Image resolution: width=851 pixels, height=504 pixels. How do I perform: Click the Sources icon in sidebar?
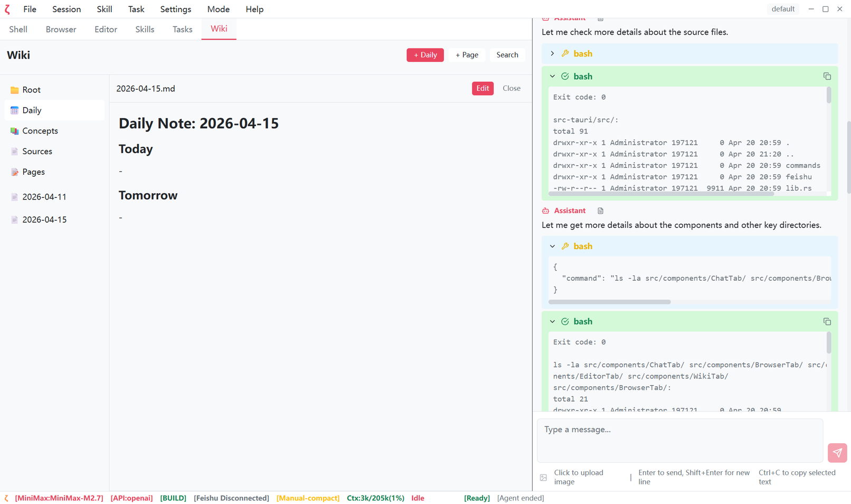[15, 151]
